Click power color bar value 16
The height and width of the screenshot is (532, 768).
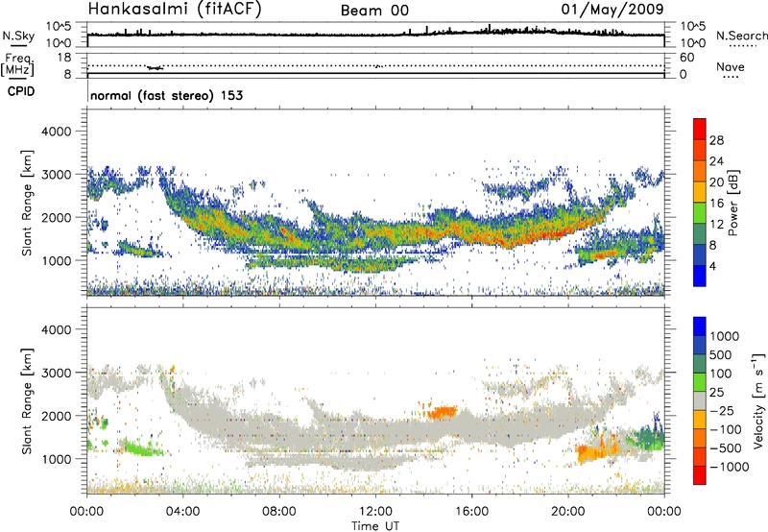pyautogui.click(x=716, y=204)
